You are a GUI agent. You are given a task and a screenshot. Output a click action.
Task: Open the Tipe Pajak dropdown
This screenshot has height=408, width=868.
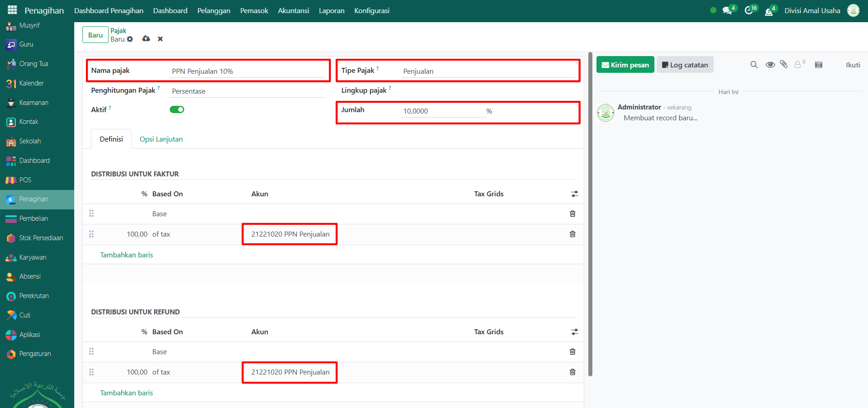pos(489,71)
